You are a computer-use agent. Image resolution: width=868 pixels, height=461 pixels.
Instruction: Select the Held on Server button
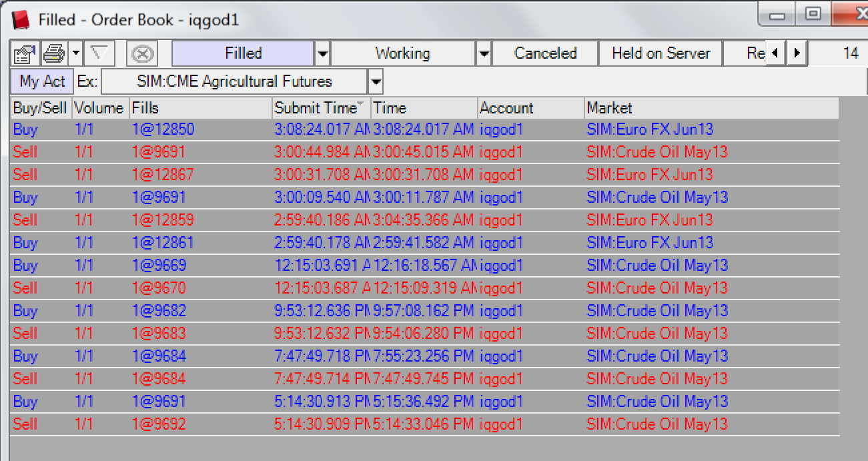tap(661, 53)
